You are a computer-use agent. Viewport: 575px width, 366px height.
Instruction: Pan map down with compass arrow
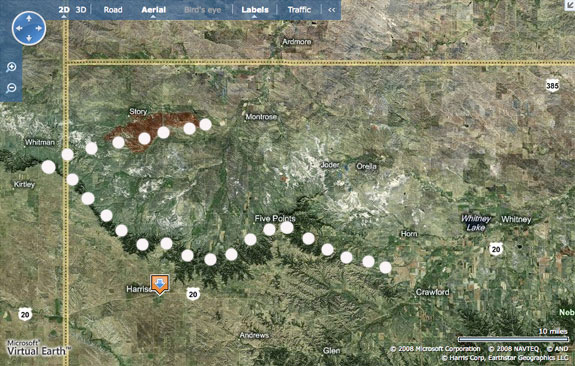click(29, 38)
